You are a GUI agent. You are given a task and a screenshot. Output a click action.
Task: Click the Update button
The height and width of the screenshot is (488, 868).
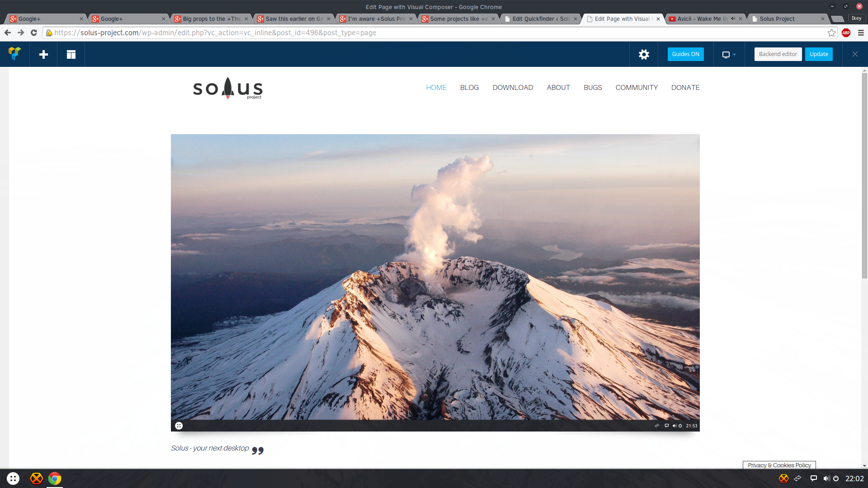(x=819, y=54)
